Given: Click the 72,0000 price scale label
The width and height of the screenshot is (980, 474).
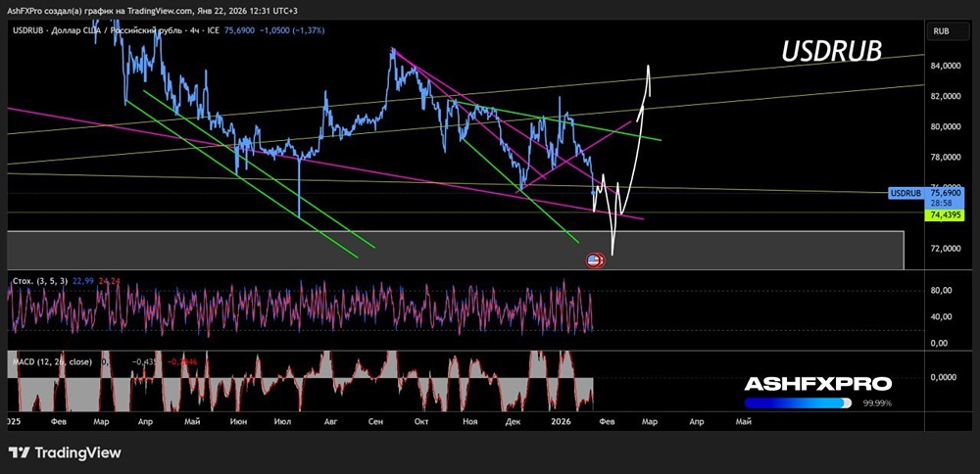Looking at the screenshot, I should 945,249.
